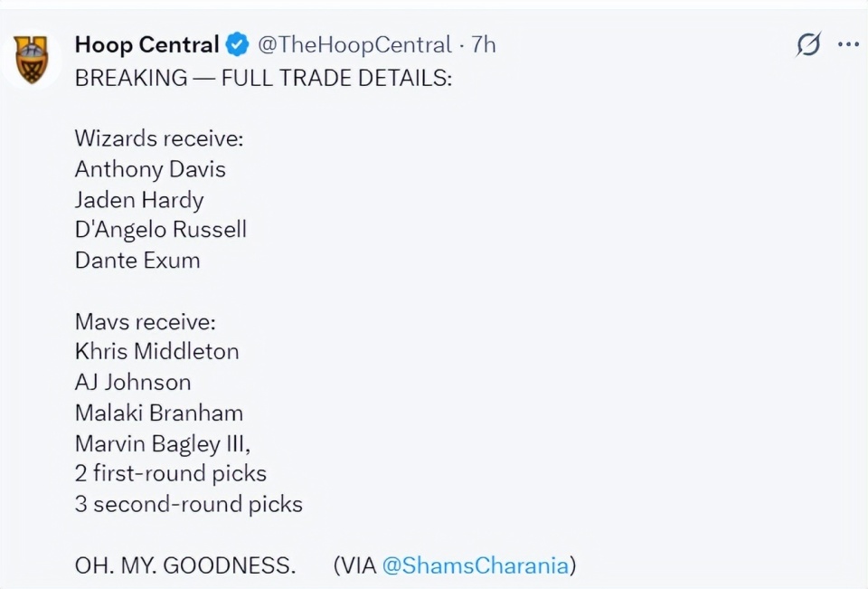
Task: Click the Grok explain-post icon
Action: (x=807, y=45)
